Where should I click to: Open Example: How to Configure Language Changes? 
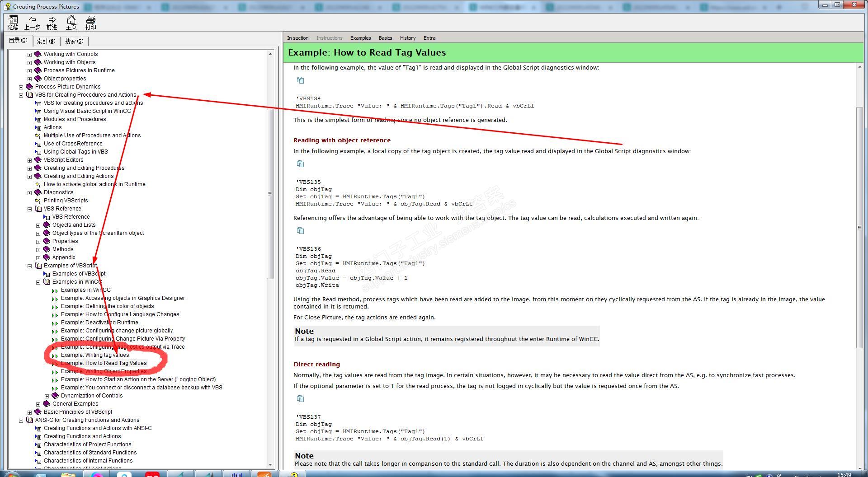[x=120, y=314]
